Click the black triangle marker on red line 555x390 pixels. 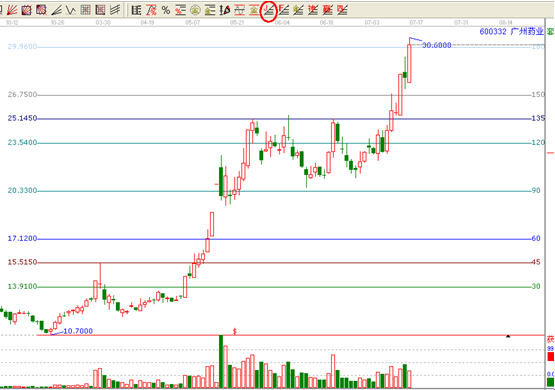(508, 336)
